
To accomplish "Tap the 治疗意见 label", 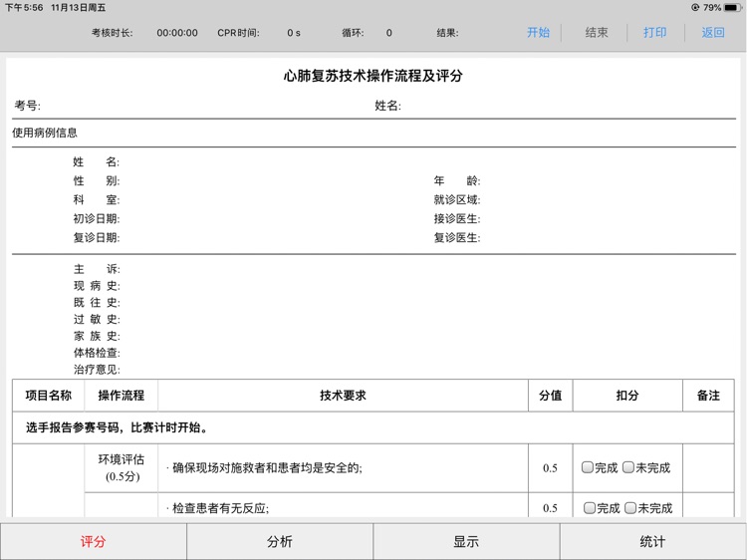I will point(97,370).
